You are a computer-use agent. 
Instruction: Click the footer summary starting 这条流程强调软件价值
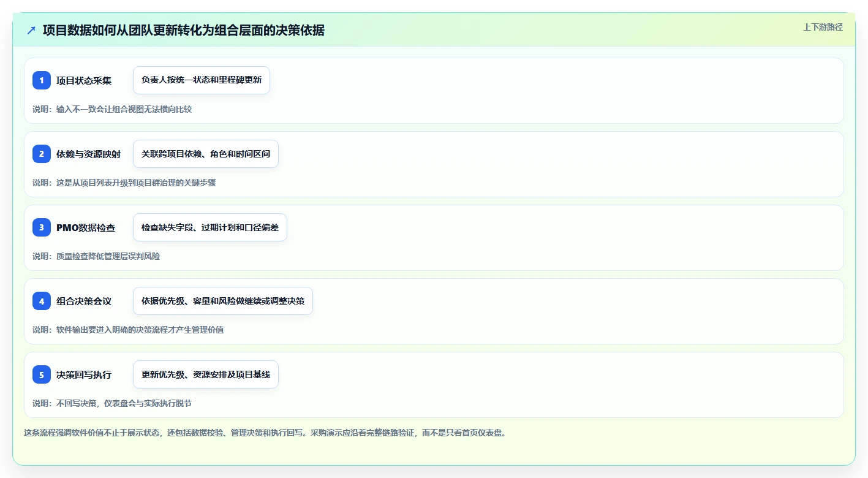pyautogui.click(x=265, y=433)
